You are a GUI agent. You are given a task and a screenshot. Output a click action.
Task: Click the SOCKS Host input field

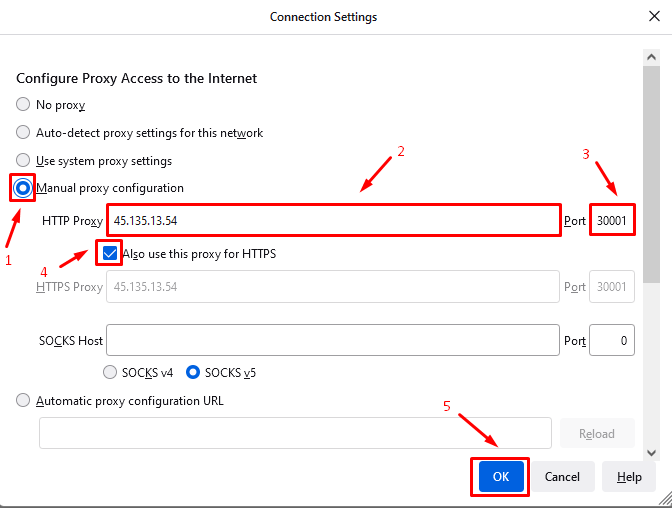(x=333, y=340)
